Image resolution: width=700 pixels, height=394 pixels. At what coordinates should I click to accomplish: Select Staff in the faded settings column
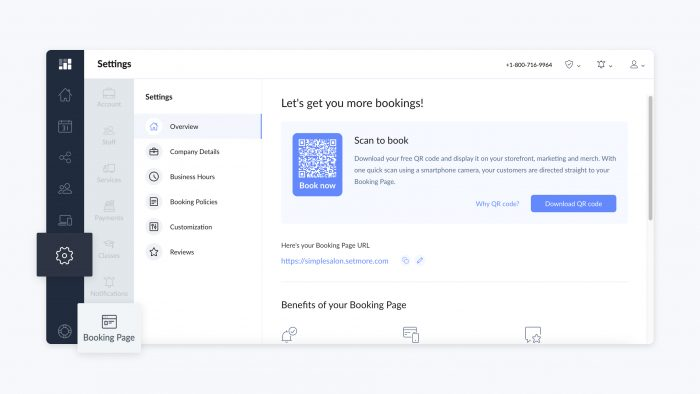(x=109, y=136)
